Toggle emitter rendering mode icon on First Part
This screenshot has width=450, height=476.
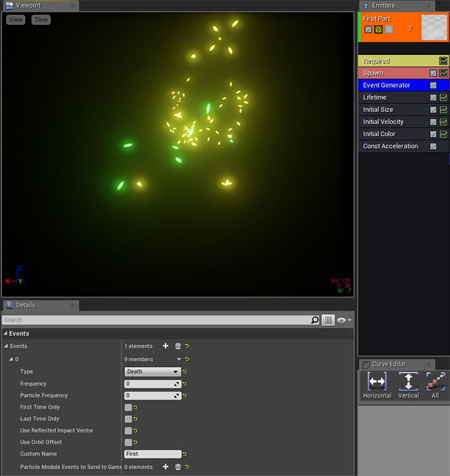tap(378, 29)
